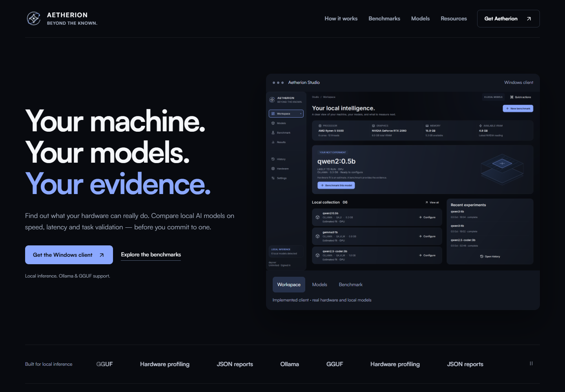Click the Windows client label in preview header
The width and height of the screenshot is (565, 392).
[519, 82]
